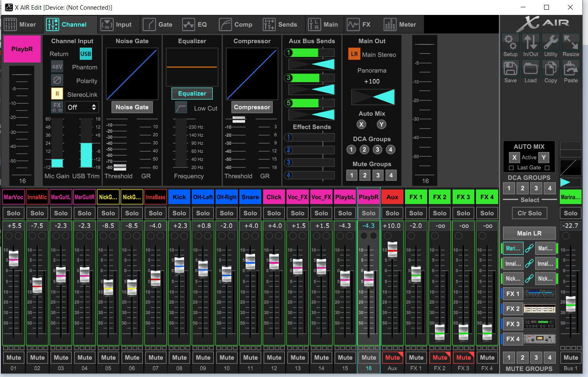The image size is (588, 377).
Task: Check the left Last Gate checkbox
Action: 511,168
